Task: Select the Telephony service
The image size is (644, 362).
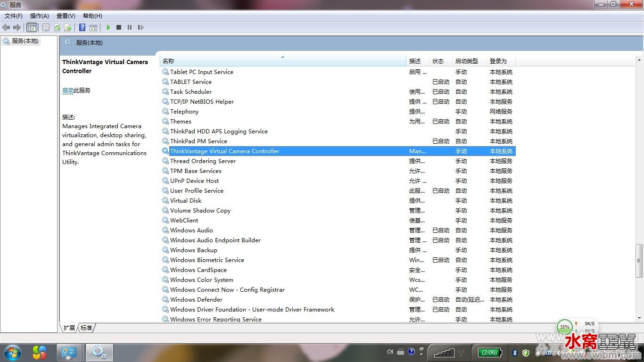Action: (x=338, y=112)
